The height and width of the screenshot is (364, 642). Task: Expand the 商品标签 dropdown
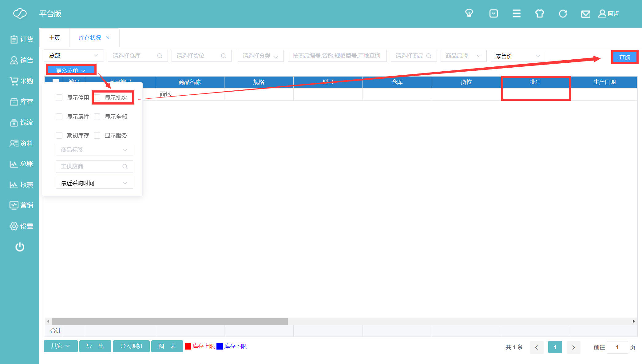(94, 150)
